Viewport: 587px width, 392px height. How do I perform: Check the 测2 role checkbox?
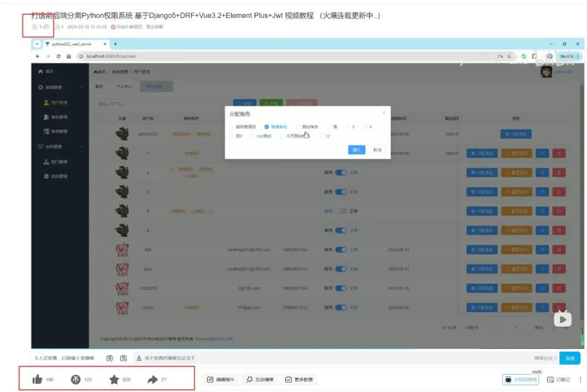(x=232, y=136)
